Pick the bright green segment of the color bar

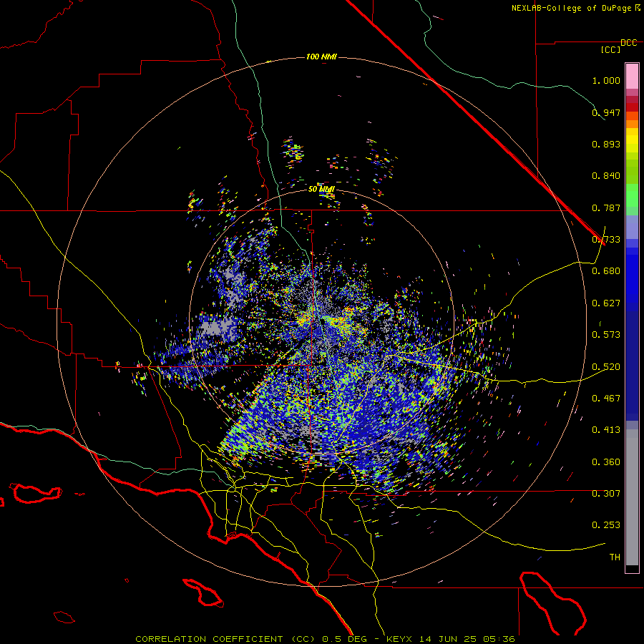(x=632, y=195)
